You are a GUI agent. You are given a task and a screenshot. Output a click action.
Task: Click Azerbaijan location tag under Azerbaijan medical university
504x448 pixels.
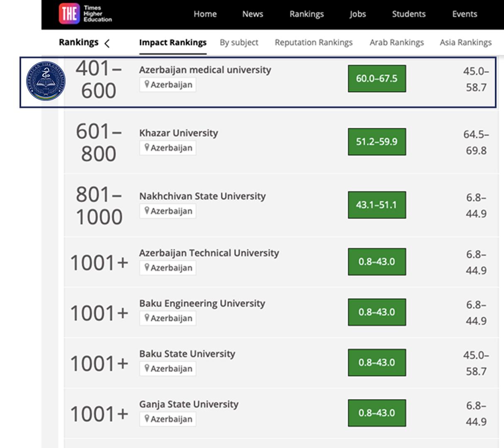point(168,85)
